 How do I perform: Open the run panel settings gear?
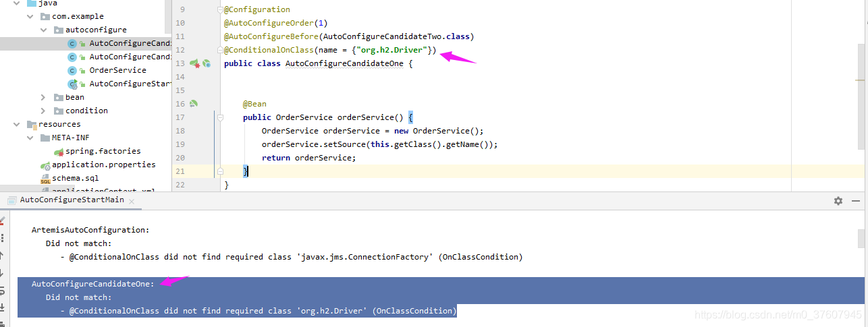point(838,201)
